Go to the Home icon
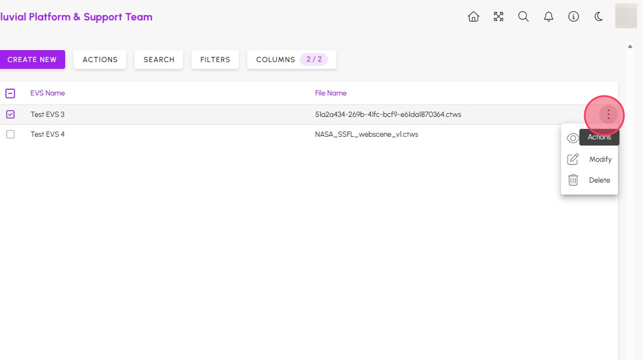The image size is (644, 360). (x=473, y=17)
